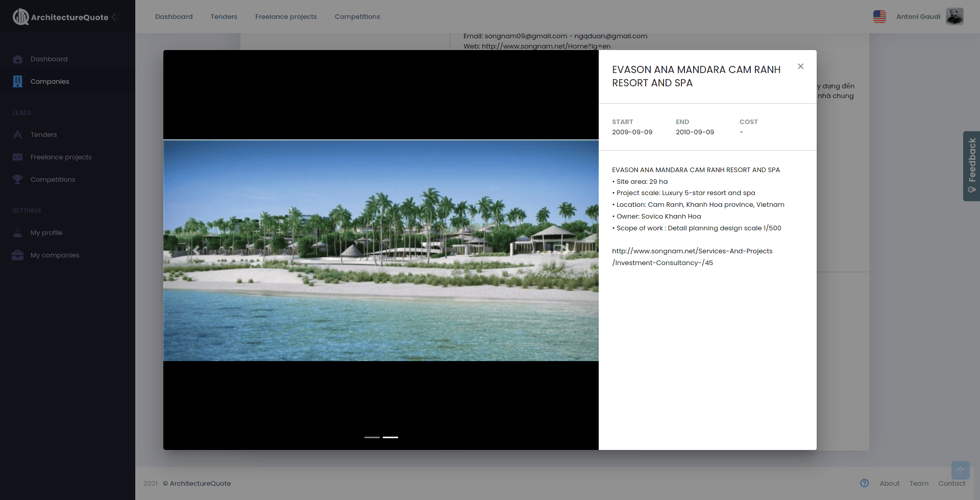This screenshot has width=980, height=500.
Task: Go to Freelance projects in sidebar
Action: [x=61, y=157]
